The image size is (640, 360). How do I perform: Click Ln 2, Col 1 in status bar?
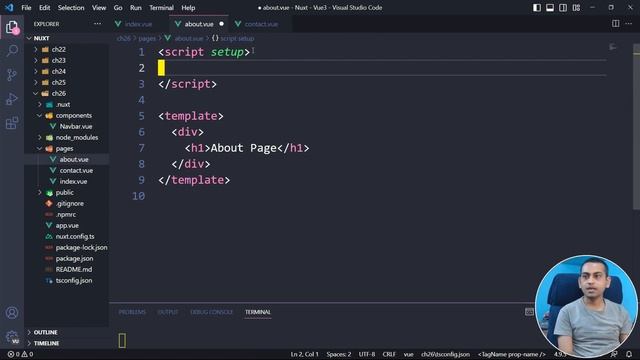(x=304, y=354)
